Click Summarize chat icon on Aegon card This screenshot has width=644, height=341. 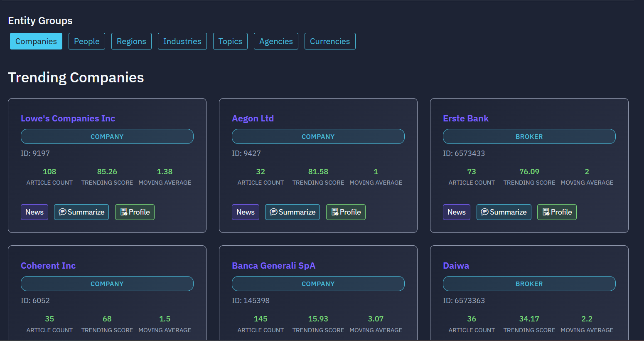coord(273,212)
